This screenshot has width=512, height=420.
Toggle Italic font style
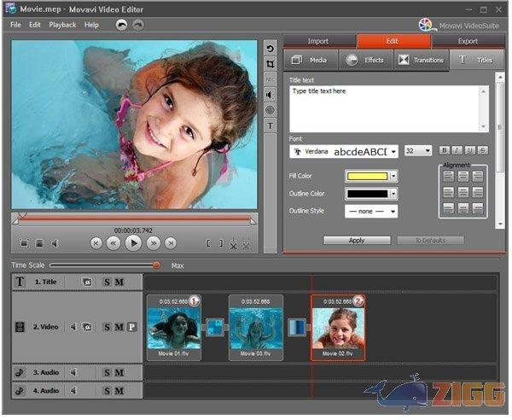457,150
